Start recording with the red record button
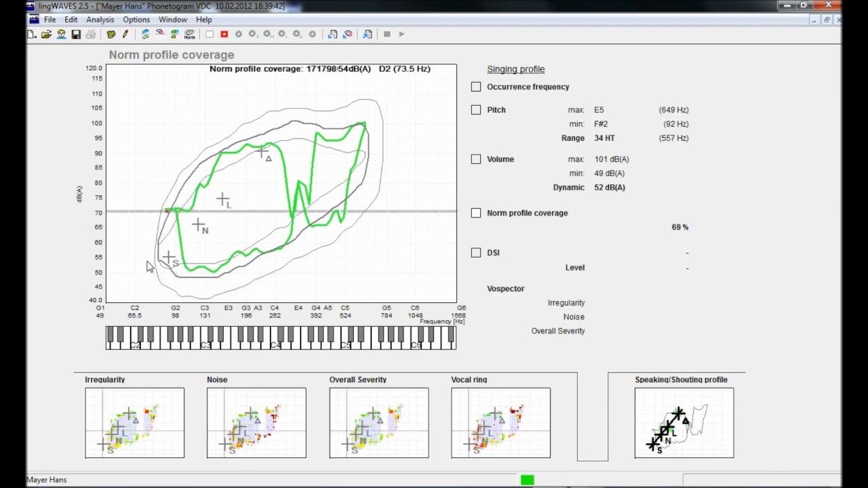Screen dimensions: 868x488 (x=224, y=34)
